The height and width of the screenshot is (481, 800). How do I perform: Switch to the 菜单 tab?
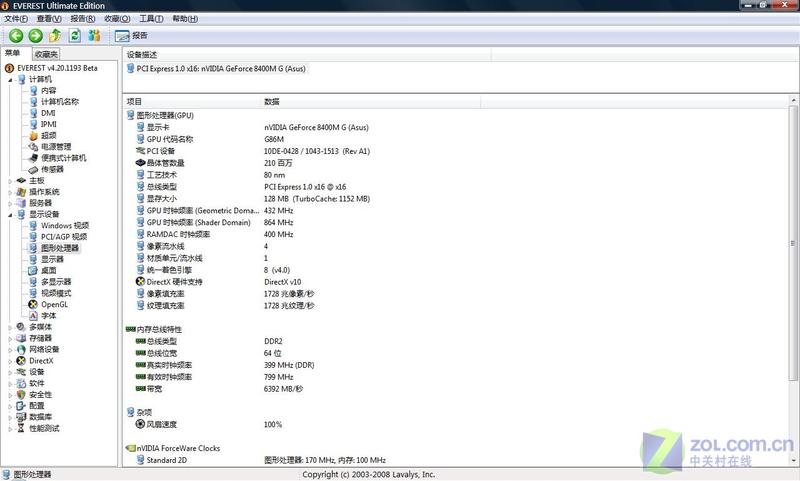13,53
